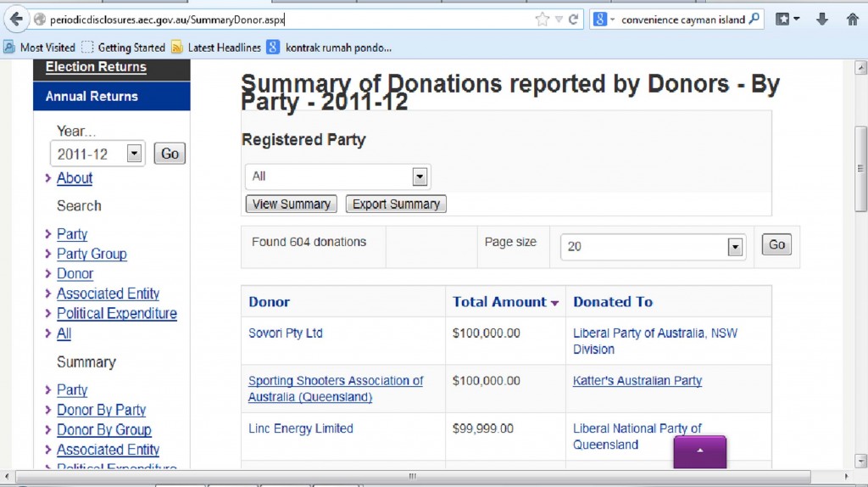
Task: Open Katter's Australian Party link
Action: (637, 381)
